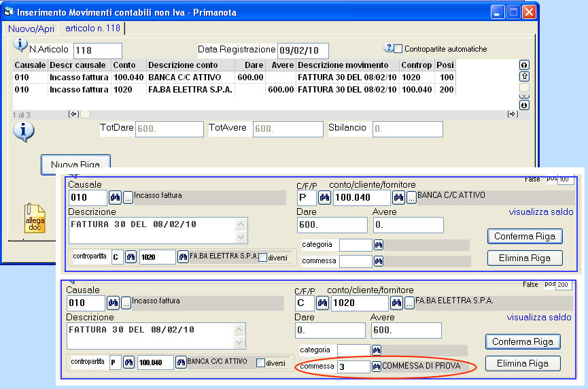This screenshot has width=588, height=389.
Task: Click Avere field showing 600 in second panel
Action: [x=406, y=331]
